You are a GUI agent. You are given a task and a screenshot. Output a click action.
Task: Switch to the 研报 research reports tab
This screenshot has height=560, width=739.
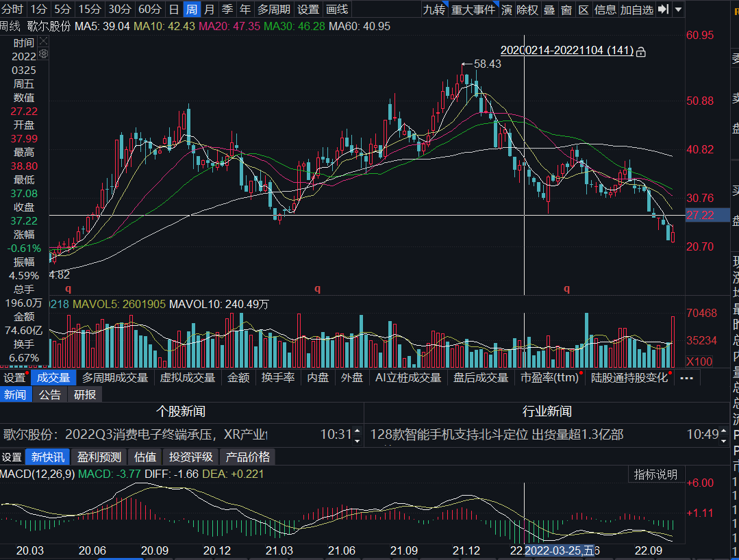(x=85, y=395)
